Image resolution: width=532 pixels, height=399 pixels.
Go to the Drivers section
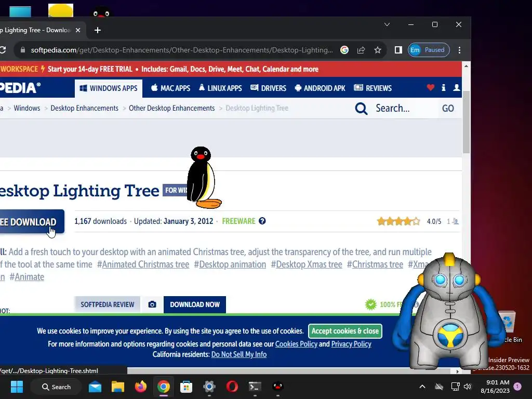[269, 88]
